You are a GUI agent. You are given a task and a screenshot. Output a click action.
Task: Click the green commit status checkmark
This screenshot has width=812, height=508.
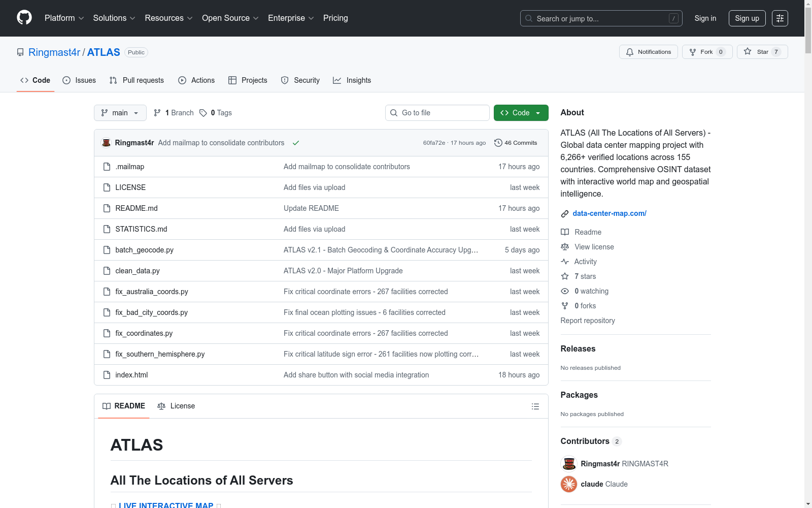(x=296, y=143)
